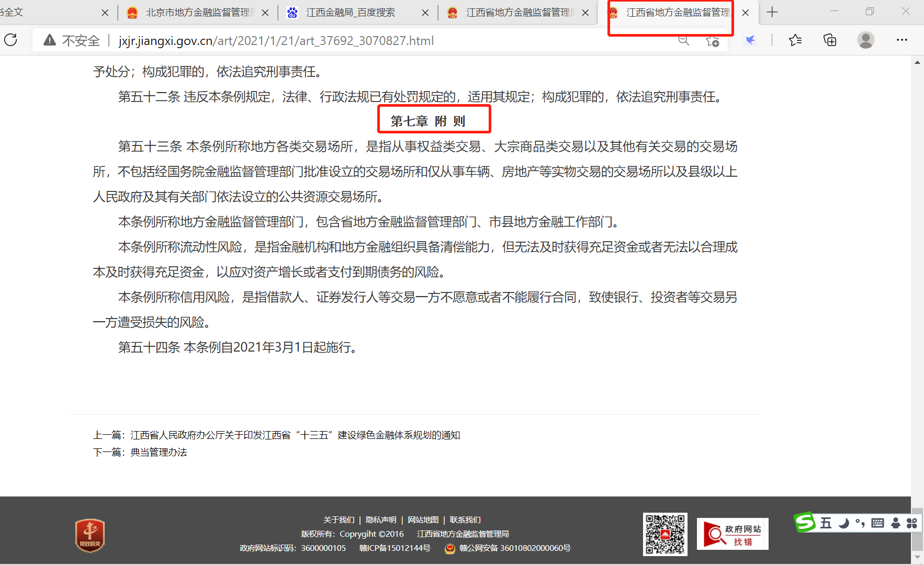
Task: Open a new tab with plus button
Action: [772, 12]
